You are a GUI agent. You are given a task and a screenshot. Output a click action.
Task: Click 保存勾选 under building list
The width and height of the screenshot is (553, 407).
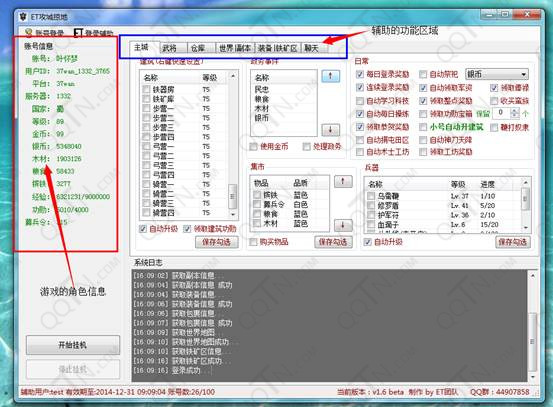pyautogui.click(x=217, y=242)
